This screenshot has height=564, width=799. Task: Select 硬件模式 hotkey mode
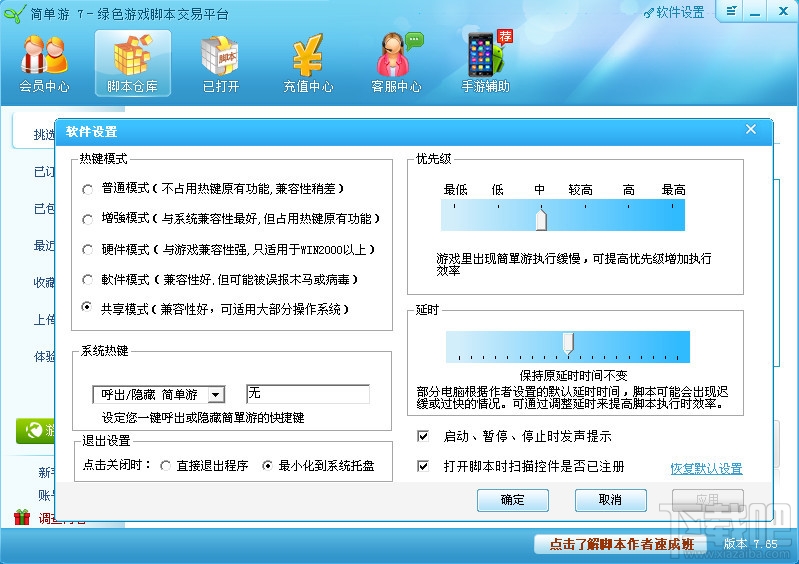87,250
